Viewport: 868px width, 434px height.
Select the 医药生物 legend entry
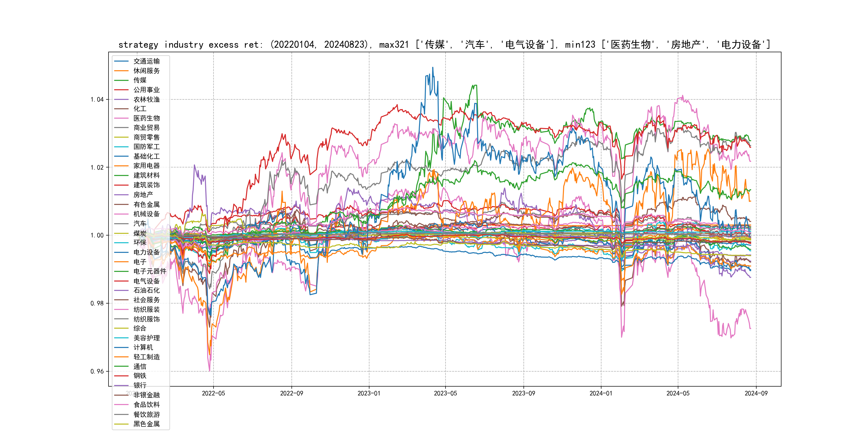click(x=146, y=118)
